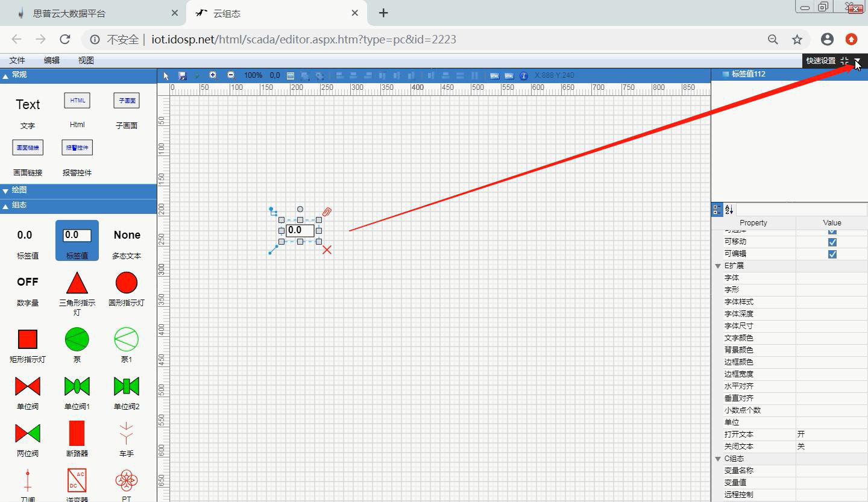Click the blue info icon in toolbar
The height and width of the screenshot is (502, 868).
coord(523,75)
